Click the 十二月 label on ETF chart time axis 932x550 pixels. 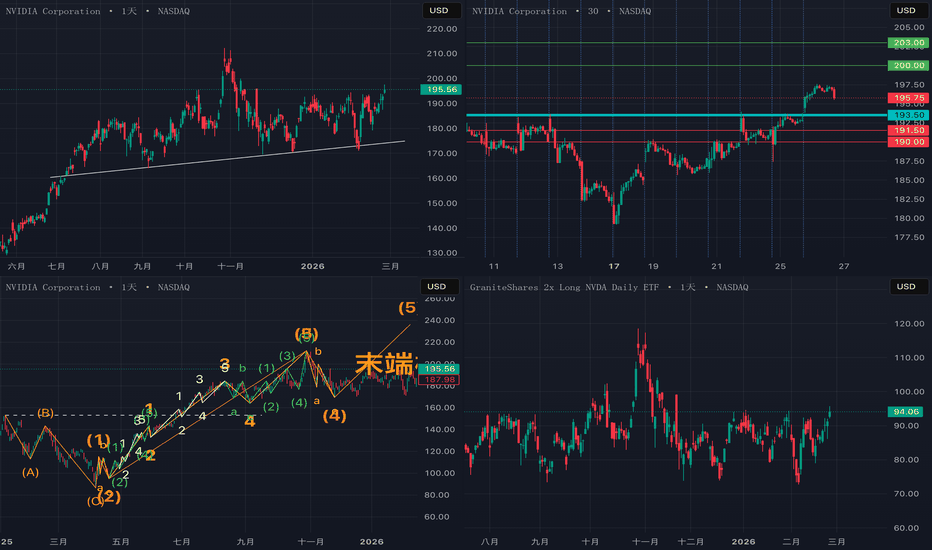(691, 542)
